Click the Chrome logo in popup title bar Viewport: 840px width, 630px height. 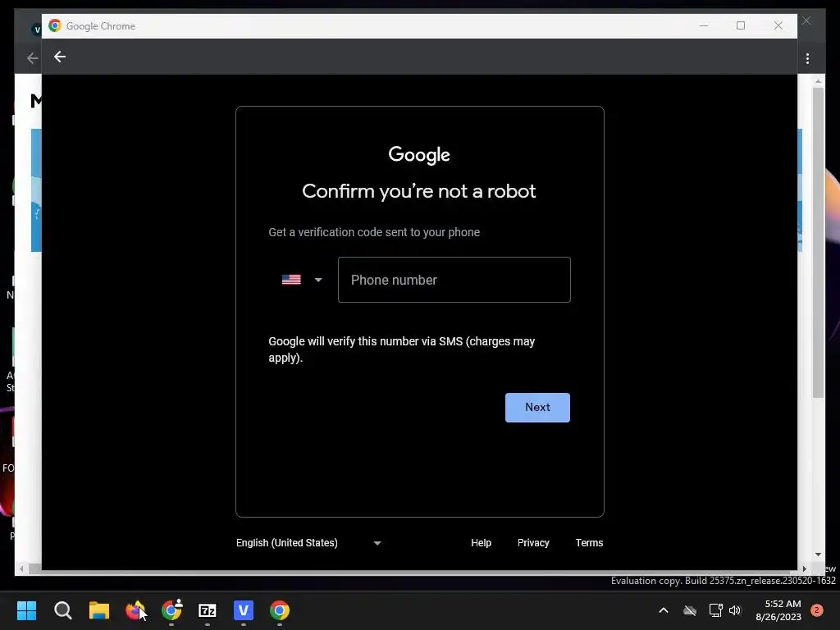coord(55,25)
